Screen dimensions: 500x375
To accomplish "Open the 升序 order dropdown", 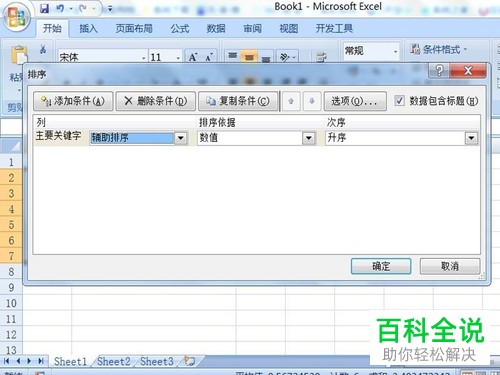I will click(x=471, y=138).
